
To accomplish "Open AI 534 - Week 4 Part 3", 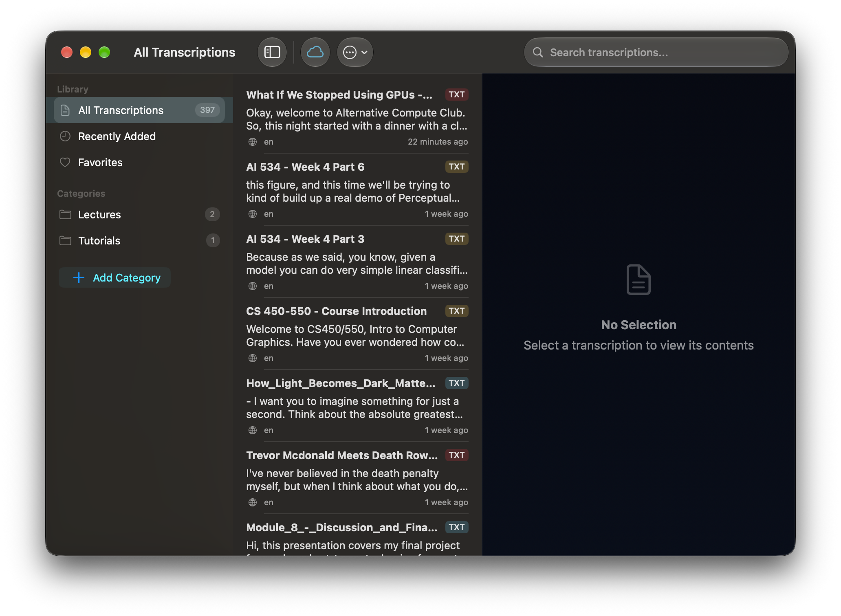I will tap(357, 262).
